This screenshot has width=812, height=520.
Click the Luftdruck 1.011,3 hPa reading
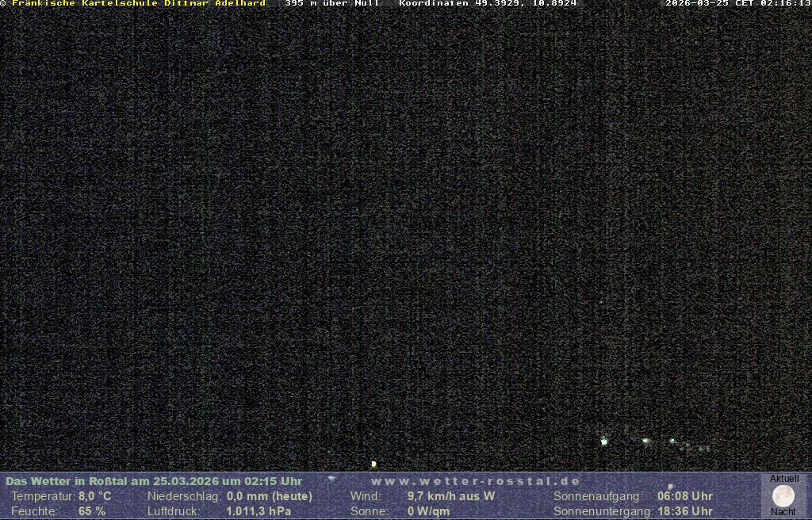(258, 511)
